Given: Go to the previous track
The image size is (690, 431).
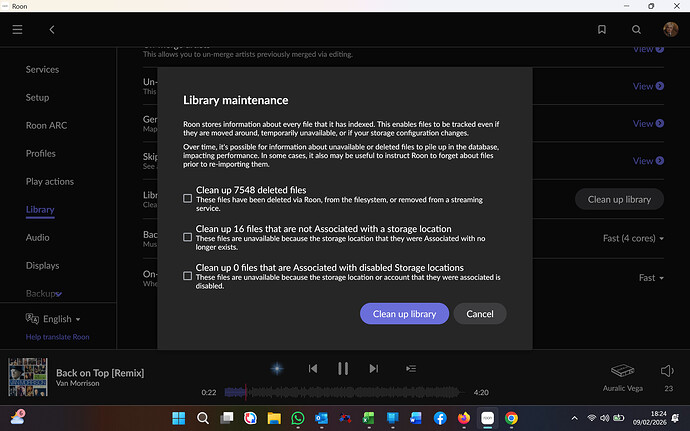Looking at the screenshot, I should pyautogui.click(x=313, y=369).
